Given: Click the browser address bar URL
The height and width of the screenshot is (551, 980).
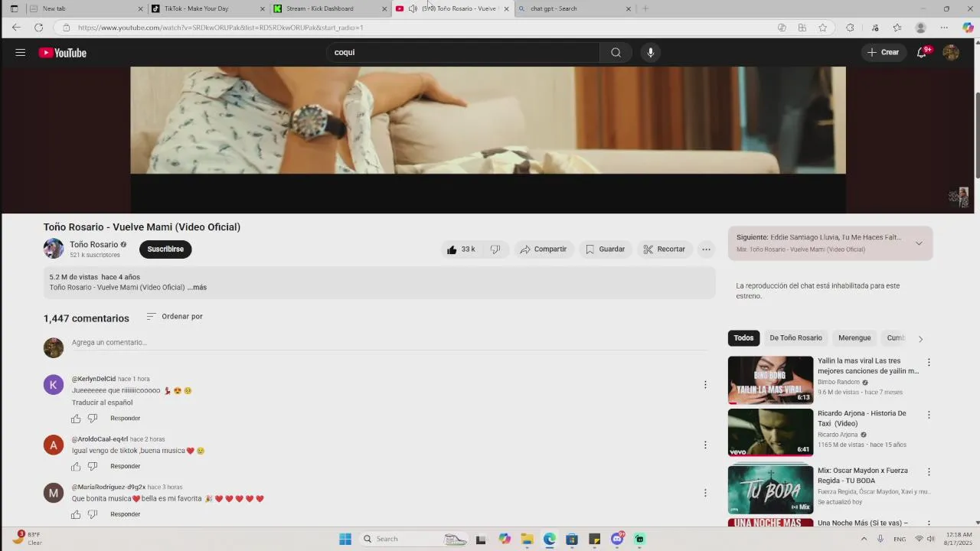Looking at the screenshot, I should (421, 28).
